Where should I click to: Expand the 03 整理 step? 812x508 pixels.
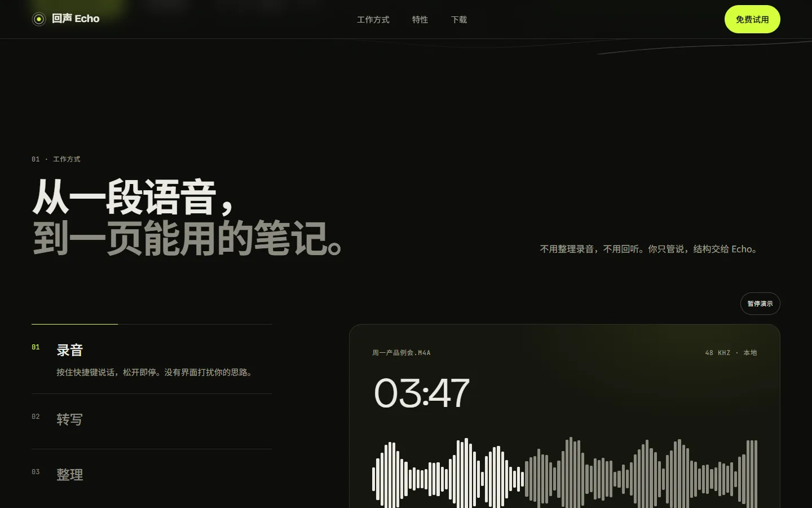pyautogui.click(x=152, y=476)
